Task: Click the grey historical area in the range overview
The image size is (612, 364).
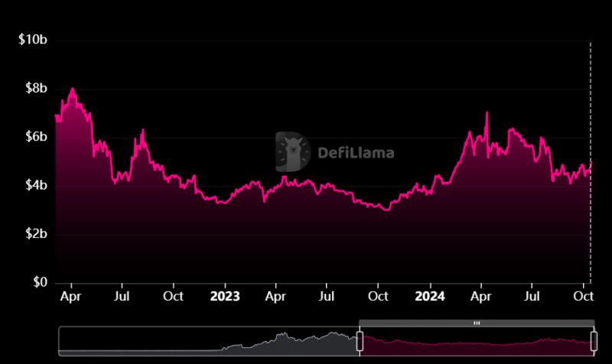Action: pos(209,343)
